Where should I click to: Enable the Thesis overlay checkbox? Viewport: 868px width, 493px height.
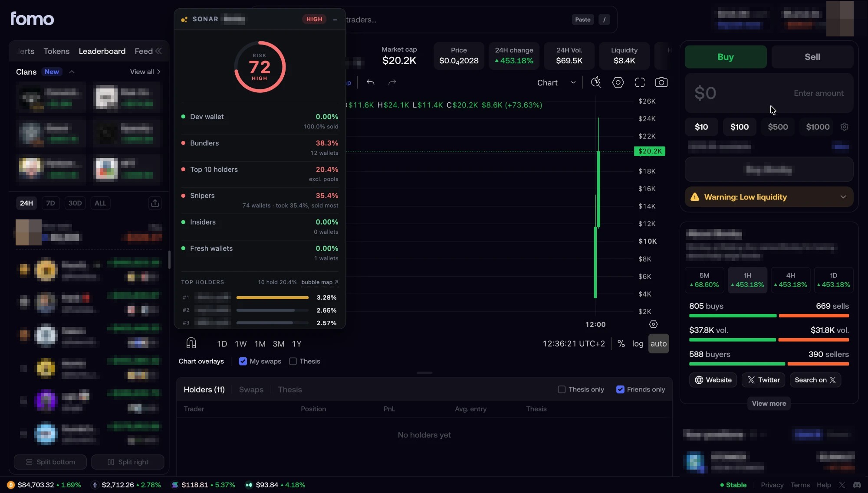[293, 361]
